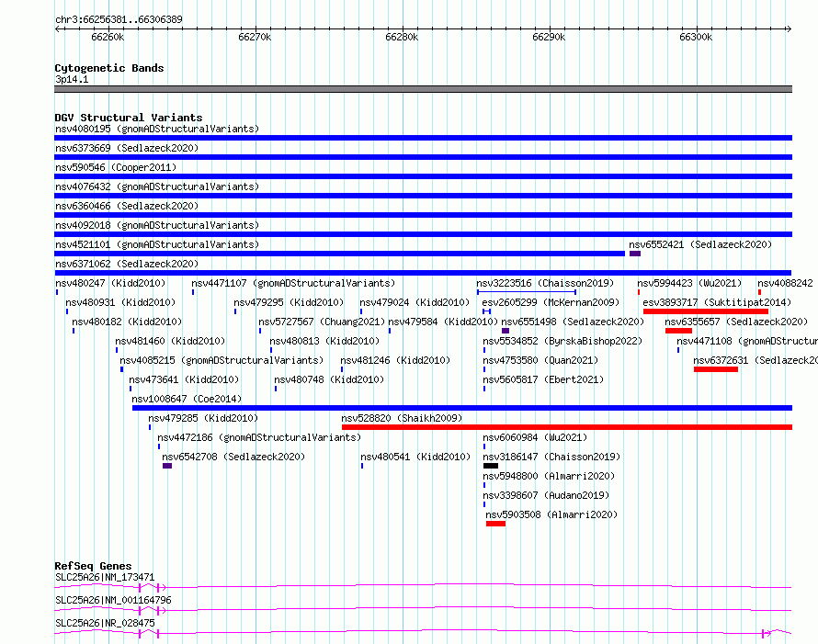Click the red nsv6355657 variant bar
Screen dimensions: 818x644
pyautogui.click(x=678, y=331)
